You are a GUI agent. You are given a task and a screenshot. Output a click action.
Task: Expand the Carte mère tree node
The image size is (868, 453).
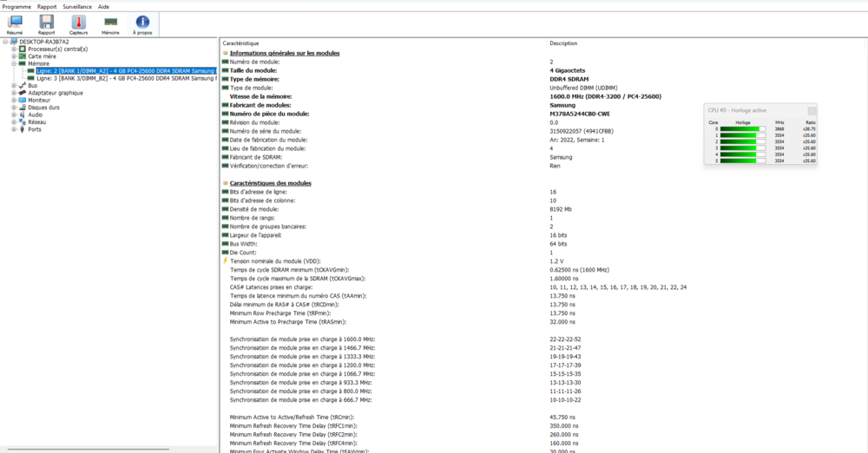pyautogui.click(x=13, y=56)
